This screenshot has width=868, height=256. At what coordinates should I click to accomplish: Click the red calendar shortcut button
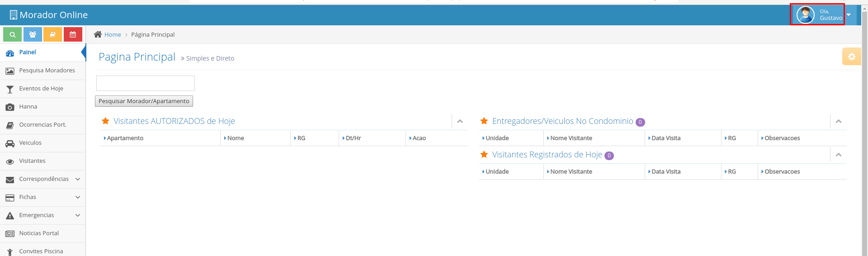click(73, 34)
